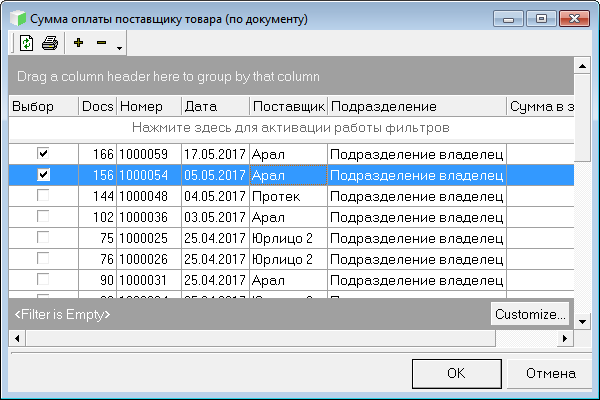Screen dimensions: 600x400
Task: Click the printer icon
Action: click(50, 43)
